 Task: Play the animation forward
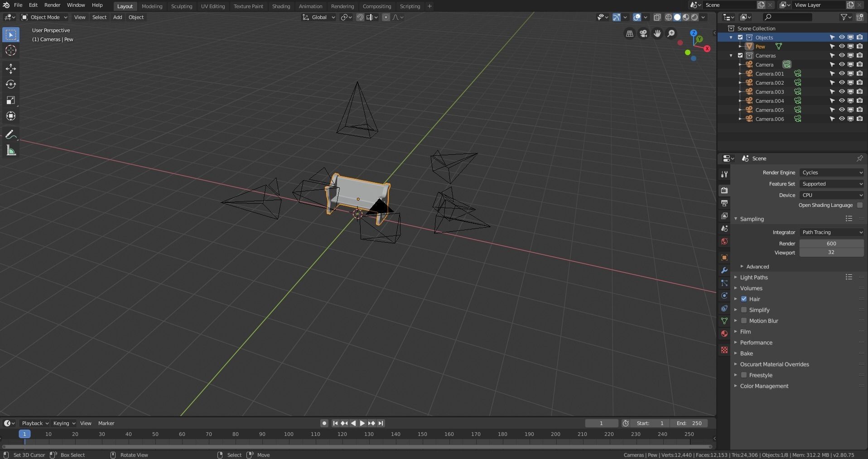point(362,423)
